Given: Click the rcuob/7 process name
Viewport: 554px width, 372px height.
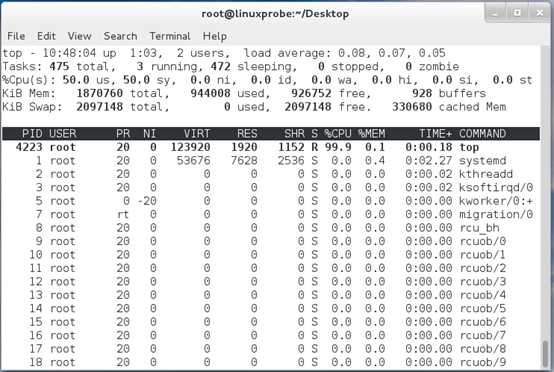Looking at the screenshot, I should tap(482, 335).
